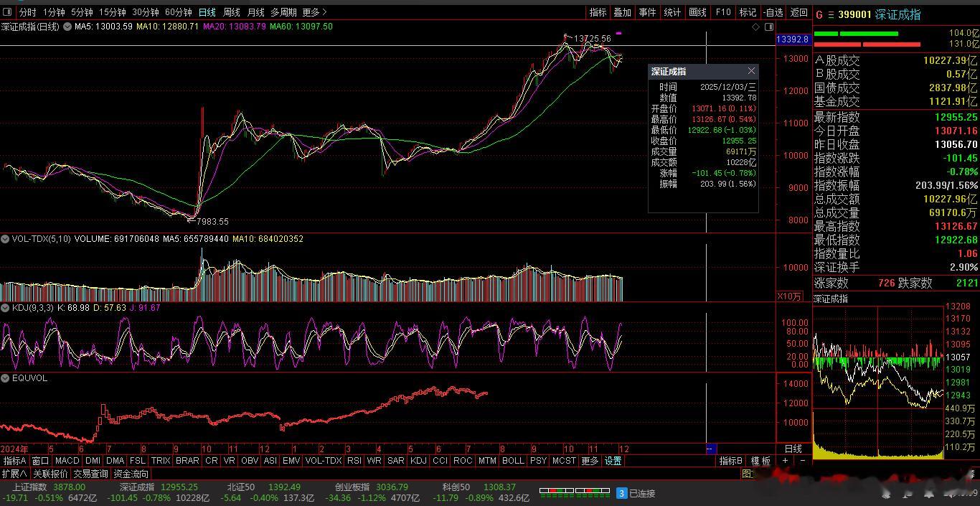Apply the MCST indicator
980x506 pixels.
click(564, 461)
